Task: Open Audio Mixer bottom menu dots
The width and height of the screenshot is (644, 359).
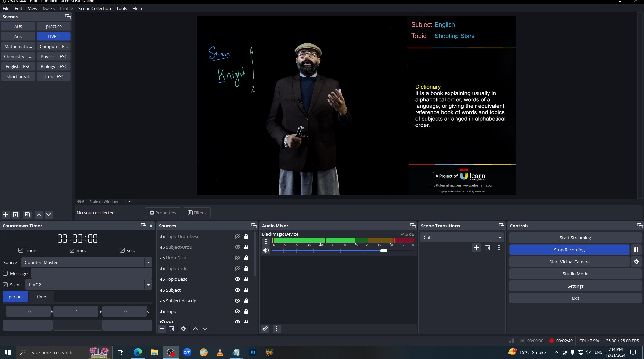Action: point(277,329)
